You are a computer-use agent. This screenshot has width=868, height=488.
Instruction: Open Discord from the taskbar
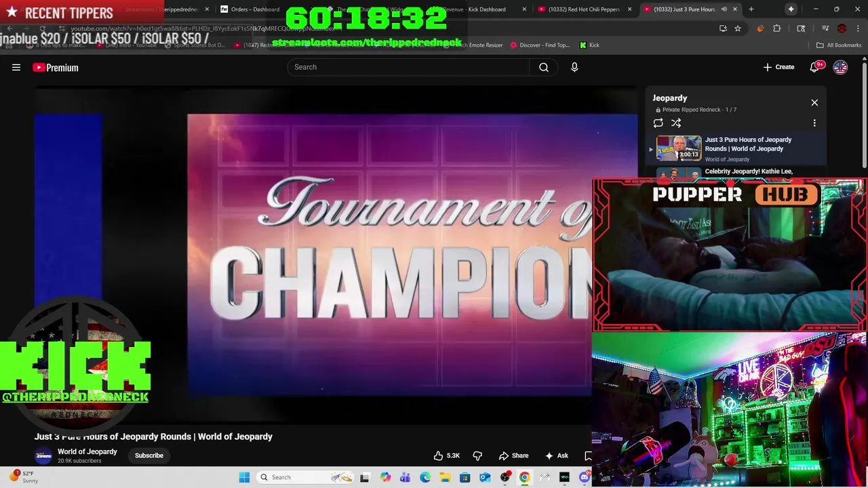[x=585, y=477]
